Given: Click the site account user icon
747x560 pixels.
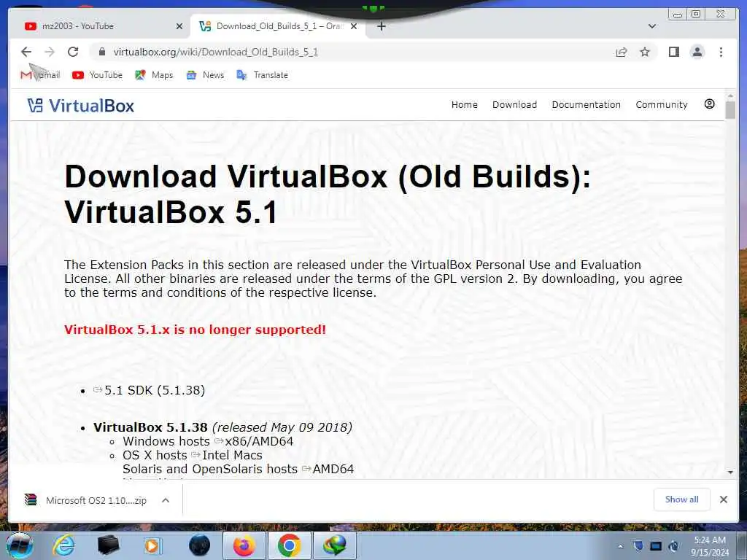Looking at the screenshot, I should [709, 104].
